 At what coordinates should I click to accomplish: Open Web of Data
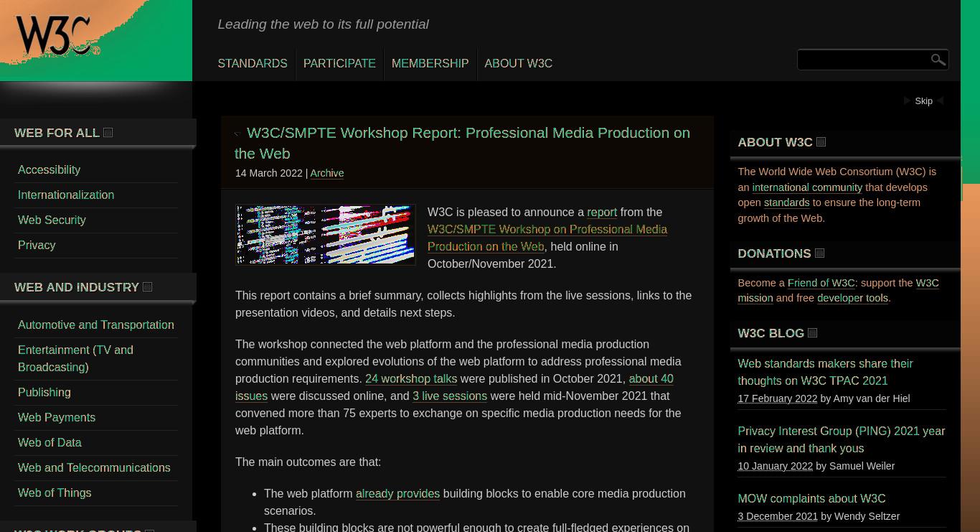click(x=50, y=443)
